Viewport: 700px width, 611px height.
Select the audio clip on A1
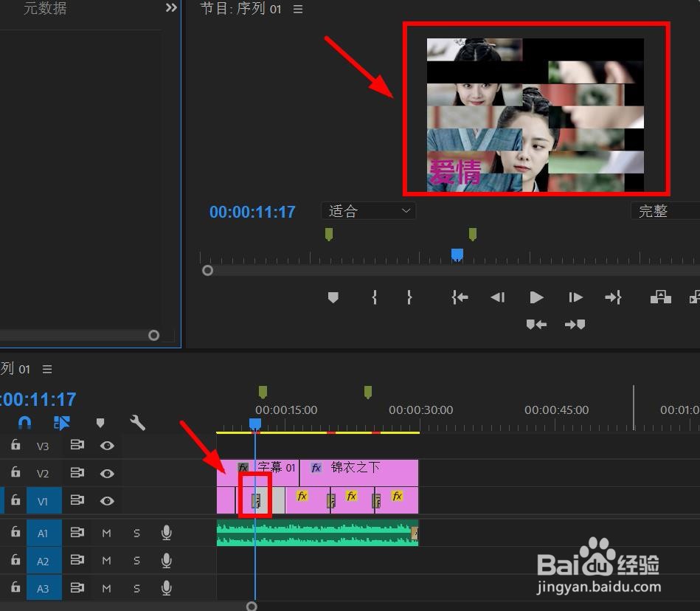317,533
